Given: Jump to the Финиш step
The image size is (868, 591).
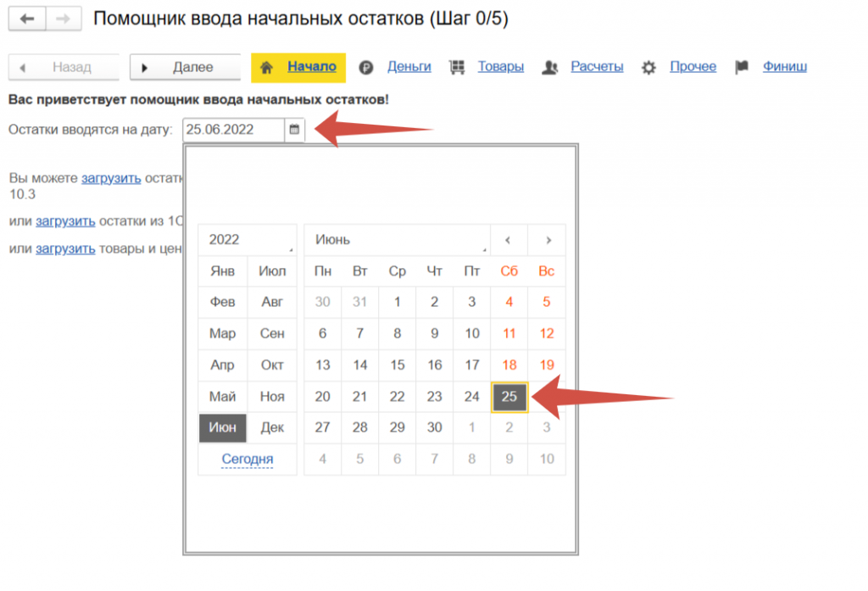Looking at the screenshot, I should [x=784, y=67].
